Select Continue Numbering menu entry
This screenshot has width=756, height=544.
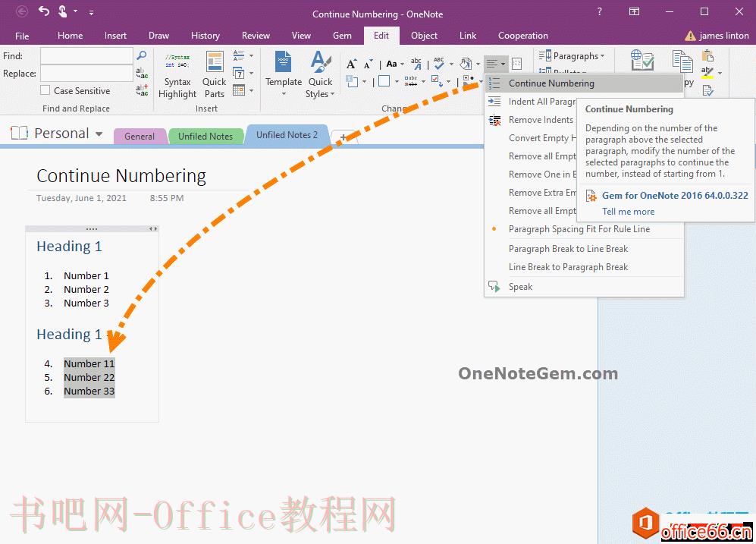[584, 83]
